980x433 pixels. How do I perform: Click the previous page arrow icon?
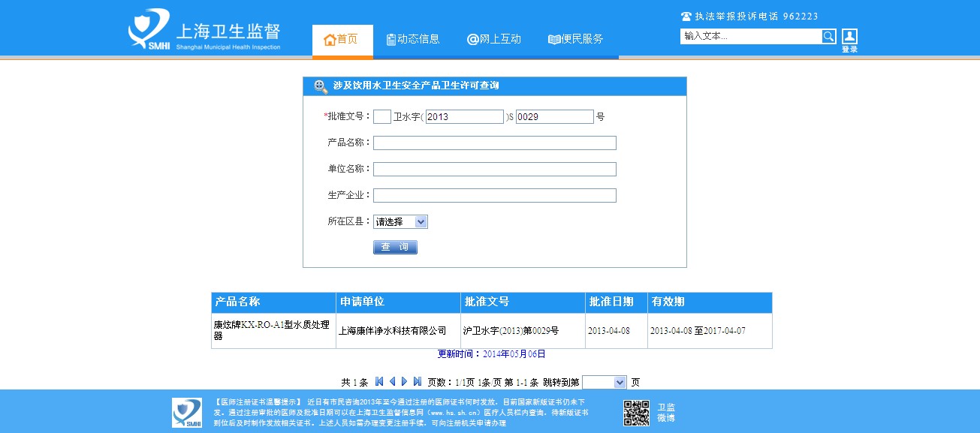(x=392, y=382)
